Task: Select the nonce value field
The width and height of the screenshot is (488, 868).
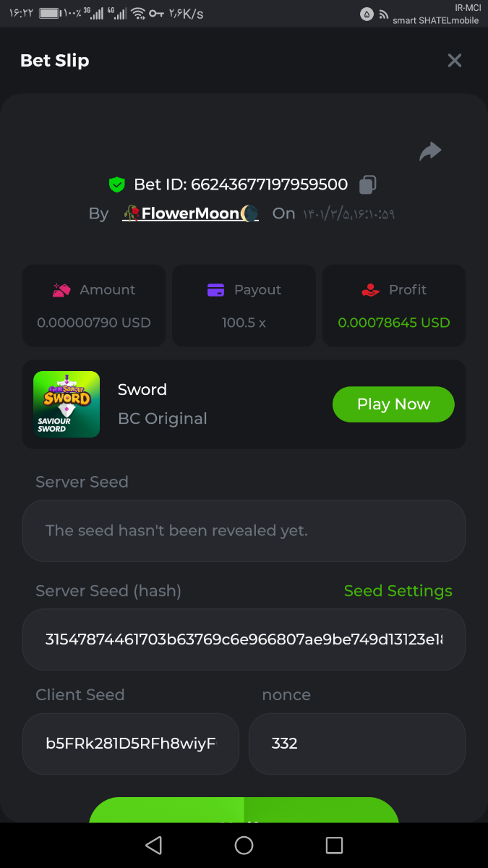Action: 356,744
